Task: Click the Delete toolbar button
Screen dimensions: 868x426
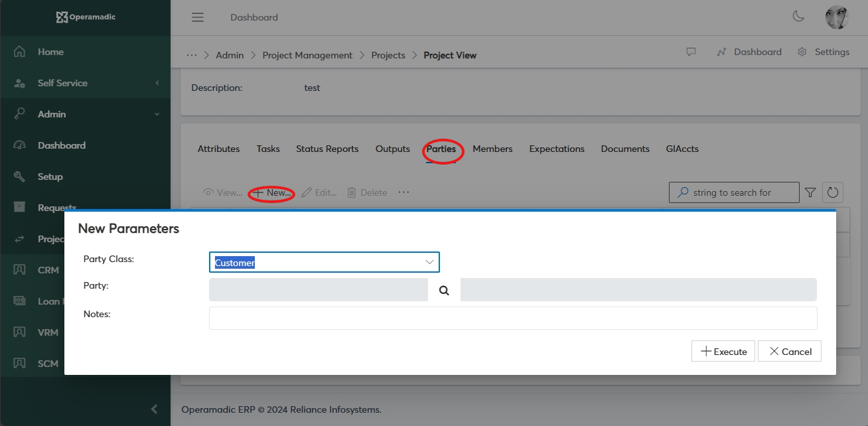Action: coord(367,192)
